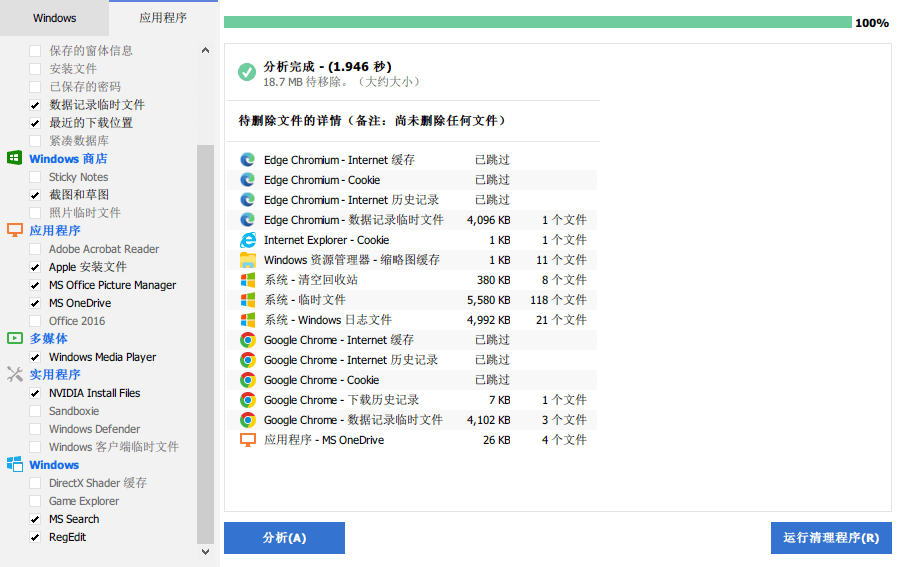The height and width of the screenshot is (567, 902).
Task: Toggle Windows Media Player checkbox
Action: (35, 357)
